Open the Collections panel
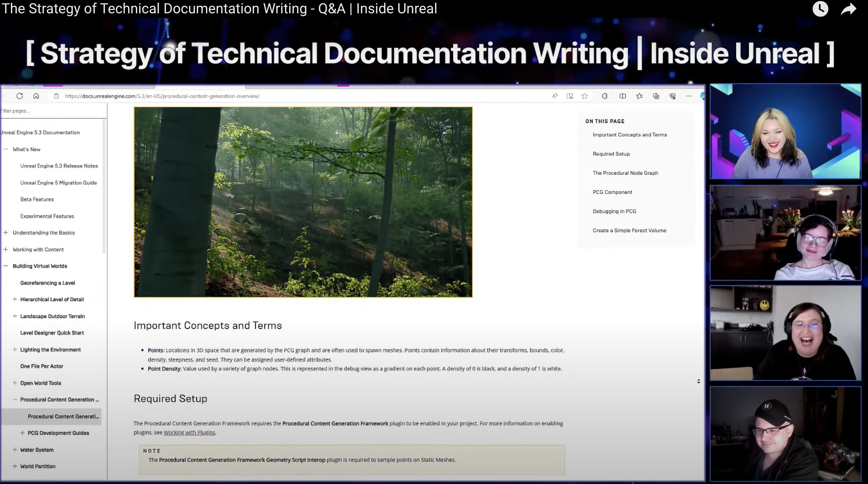This screenshot has width=868, height=484. pyautogui.click(x=656, y=96)
